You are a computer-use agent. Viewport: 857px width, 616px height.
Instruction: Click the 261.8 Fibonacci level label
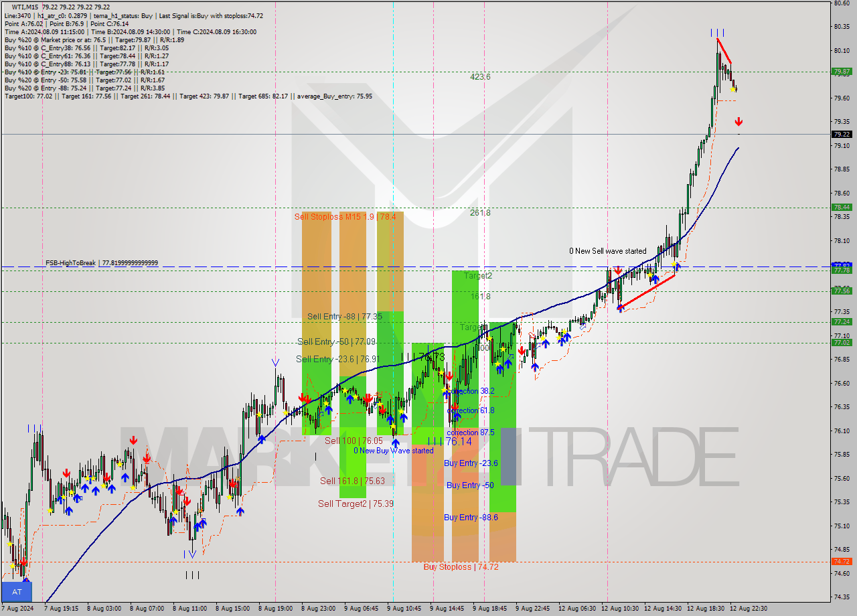pos(480,213)
